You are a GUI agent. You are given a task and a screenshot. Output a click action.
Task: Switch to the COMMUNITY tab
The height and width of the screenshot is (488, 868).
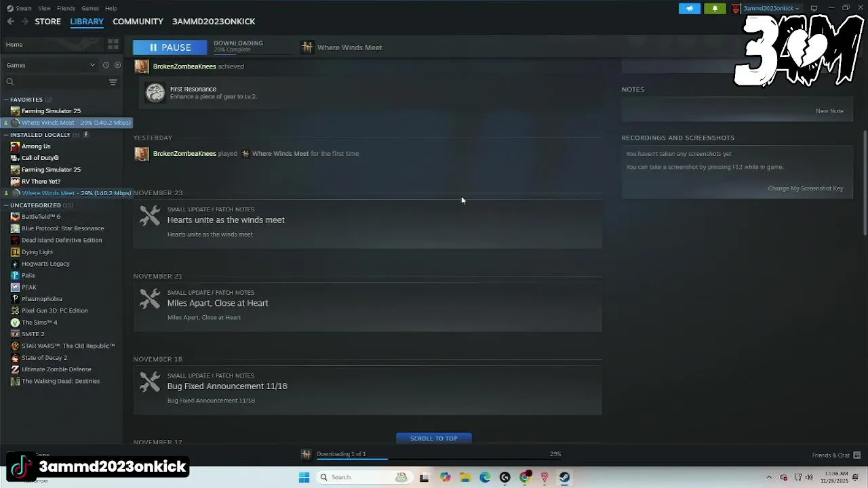coord(138,22)
